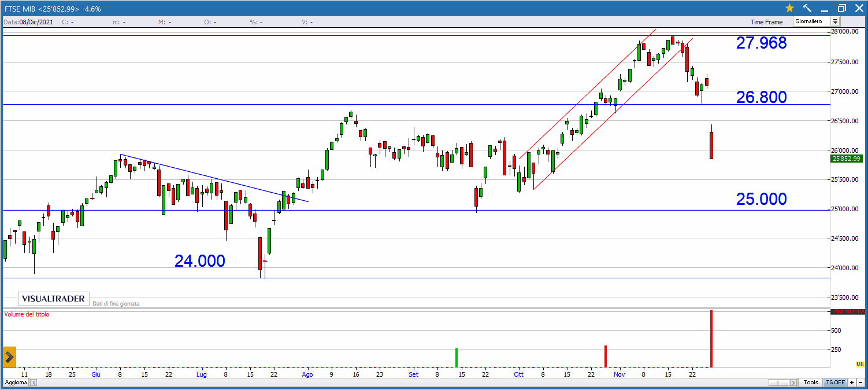This screenshot has height=390, width=868.
Task: Click the green volume bar in September
Action: pos(456,358)
